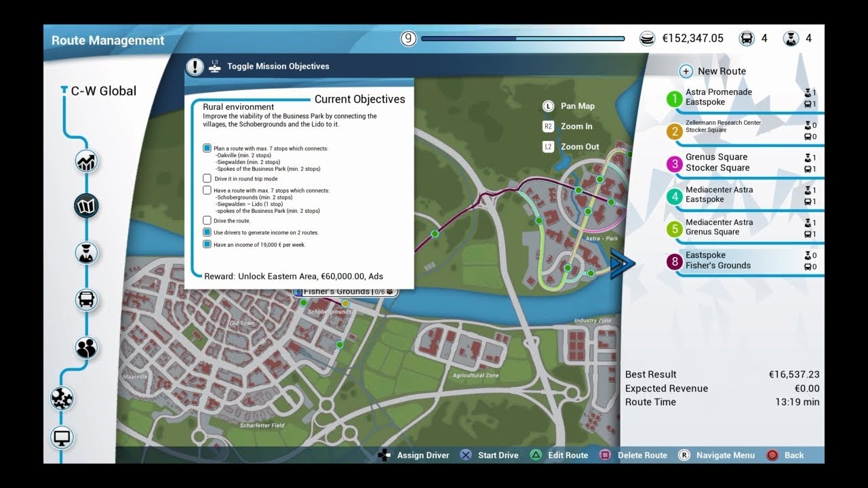Select route 1 Astra Promenade – Eastspoke
The width and height of the screenshot is (868, 488).
744,98
